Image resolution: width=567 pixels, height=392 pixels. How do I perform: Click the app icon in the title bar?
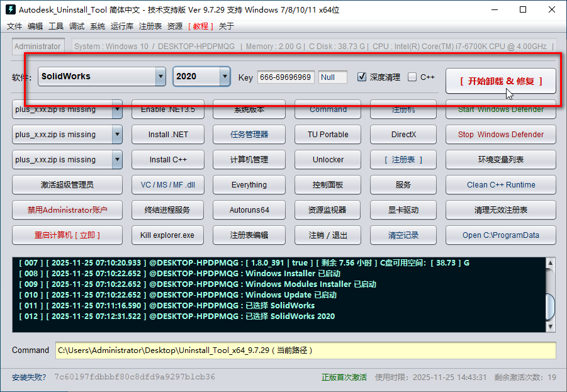(x=11, y=9)
